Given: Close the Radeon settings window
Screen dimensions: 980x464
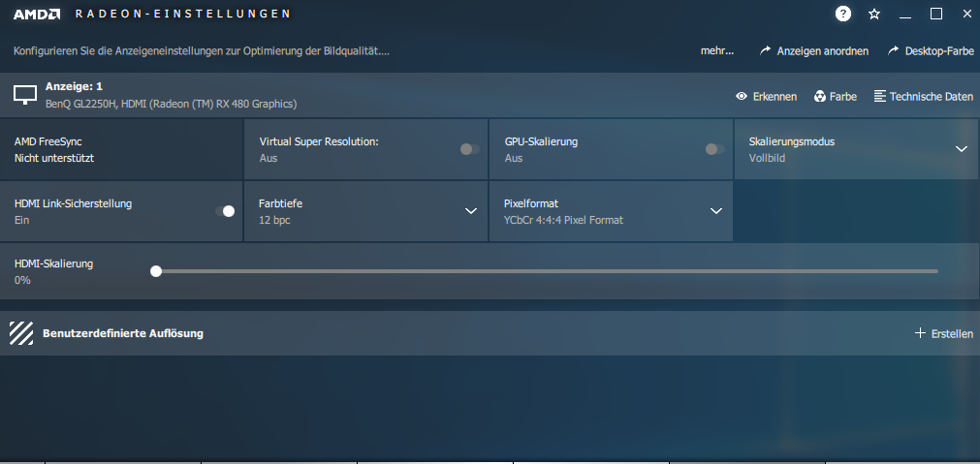Looking at the screenshot, I should tap(966, 14).
